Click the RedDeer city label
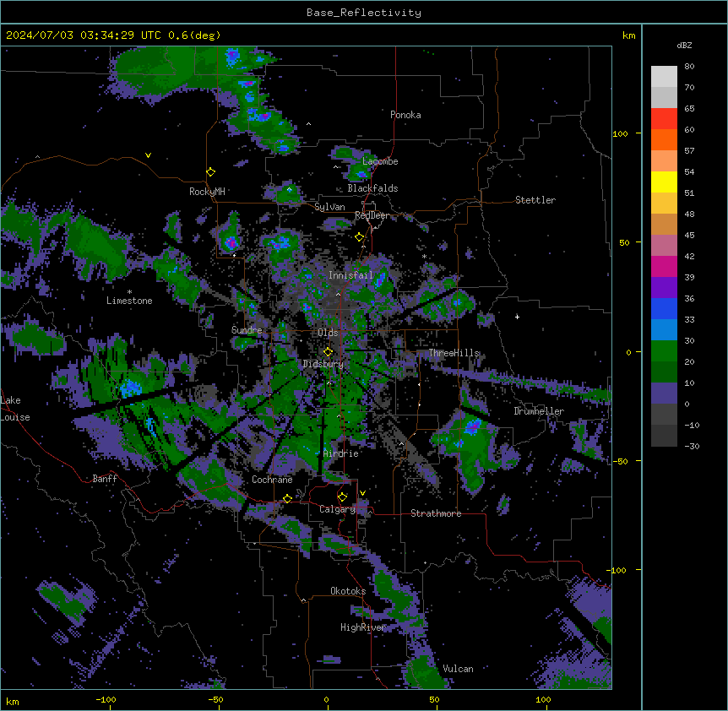This screenshot has width=728, height=711. (372, 215)
